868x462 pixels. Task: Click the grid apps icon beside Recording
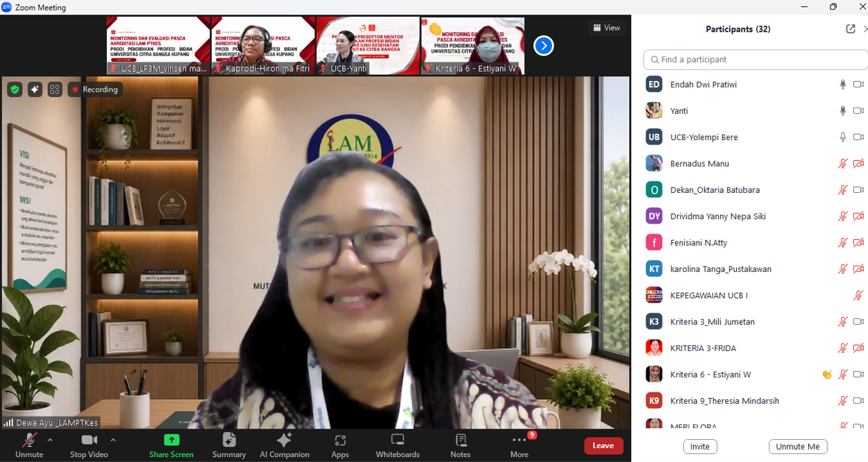[55, 89]
